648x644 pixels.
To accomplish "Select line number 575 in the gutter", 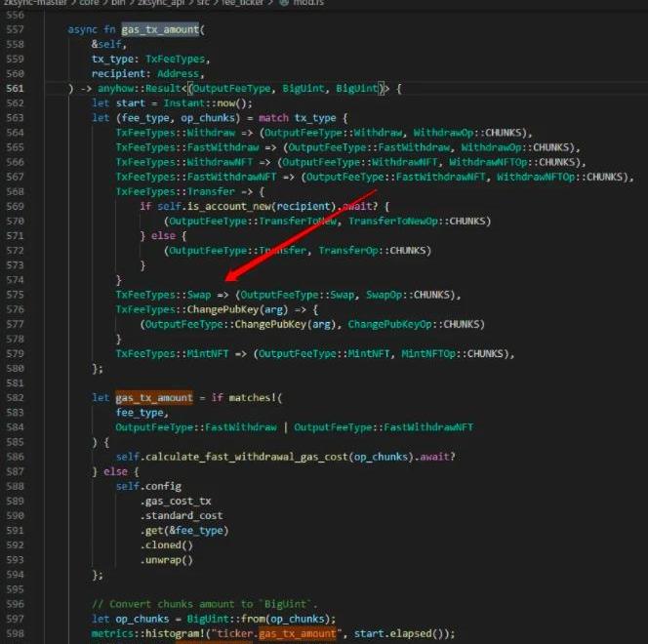I will pyautogui.click(x=15, y=295).
